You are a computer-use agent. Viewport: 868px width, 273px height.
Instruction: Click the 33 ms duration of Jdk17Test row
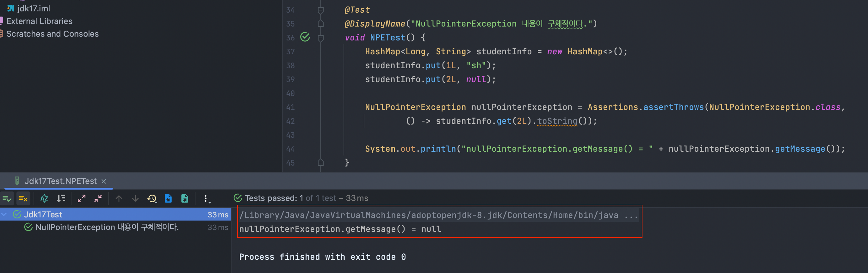[218, 215]
